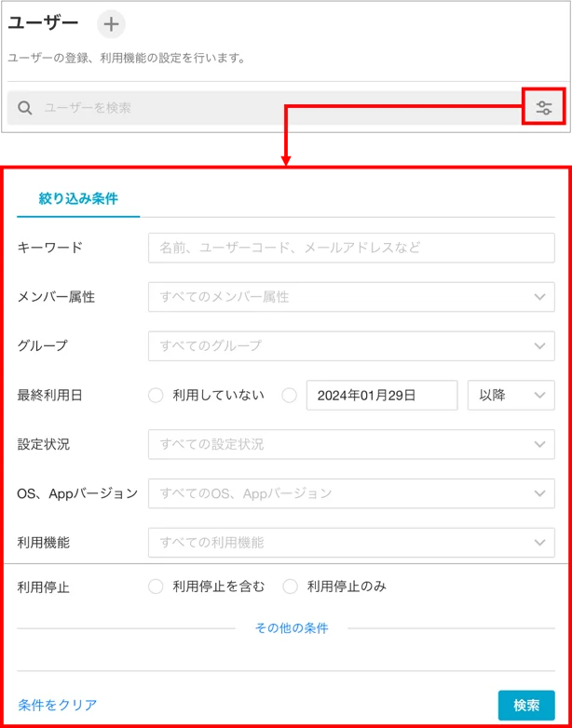Open the メンバー属性 dropdown

(x=351, y=297)
